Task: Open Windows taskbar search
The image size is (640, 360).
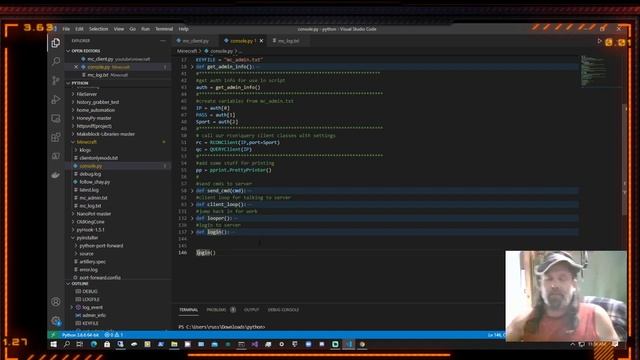Action: pos(67,344)
